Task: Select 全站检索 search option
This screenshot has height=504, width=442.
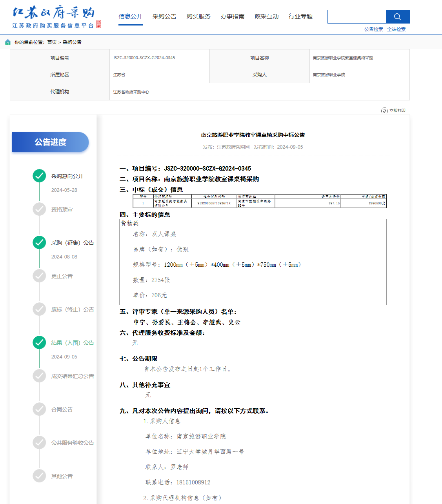Action: 397,29
